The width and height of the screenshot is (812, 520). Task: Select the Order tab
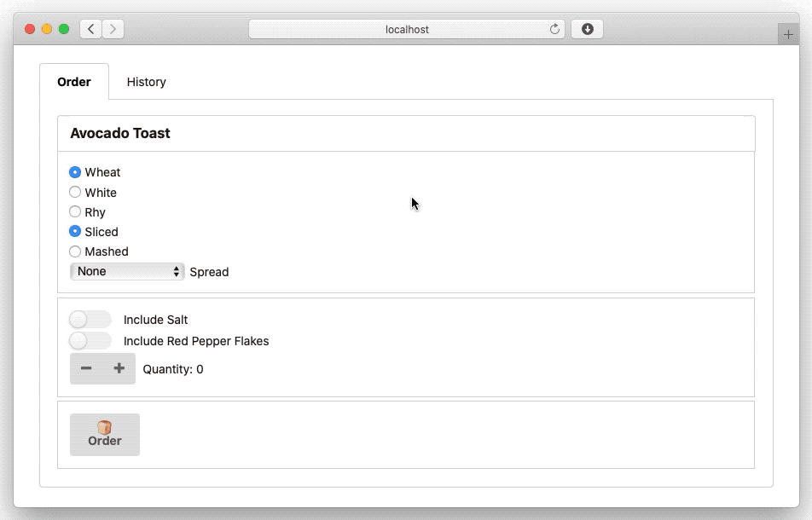tap(74, 82)
